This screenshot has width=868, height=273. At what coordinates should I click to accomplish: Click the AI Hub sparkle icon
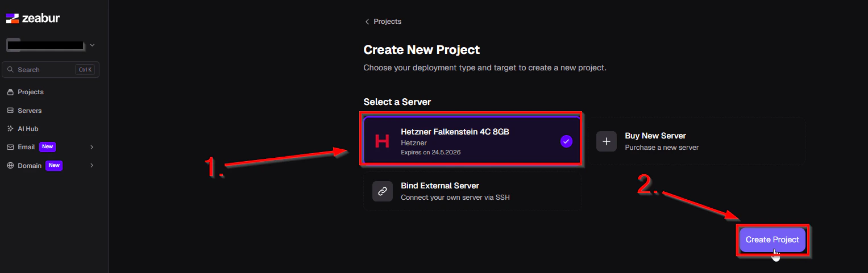[10, 129]
